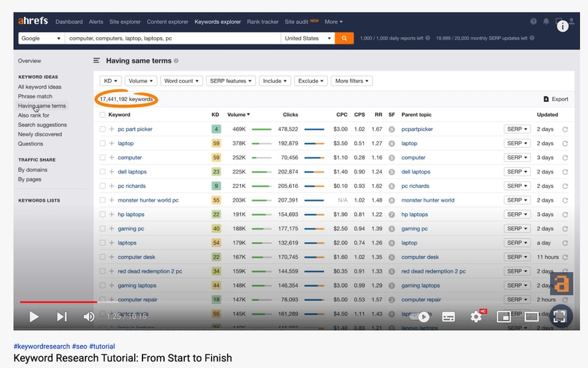The height and width of the screenshot is (368, 588).
Task: Click the refresh icon for pc part picker row
Action: pos(565,129)
